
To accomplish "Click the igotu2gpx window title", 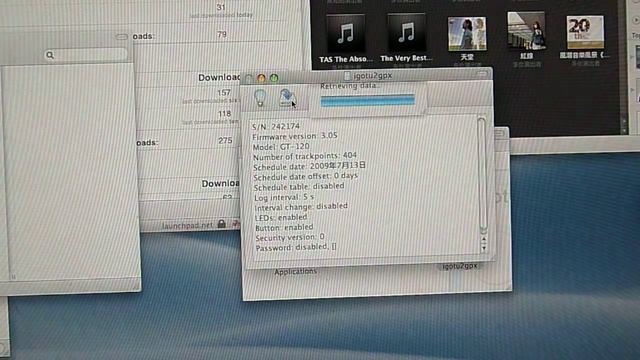I will (x=373, y=76).
